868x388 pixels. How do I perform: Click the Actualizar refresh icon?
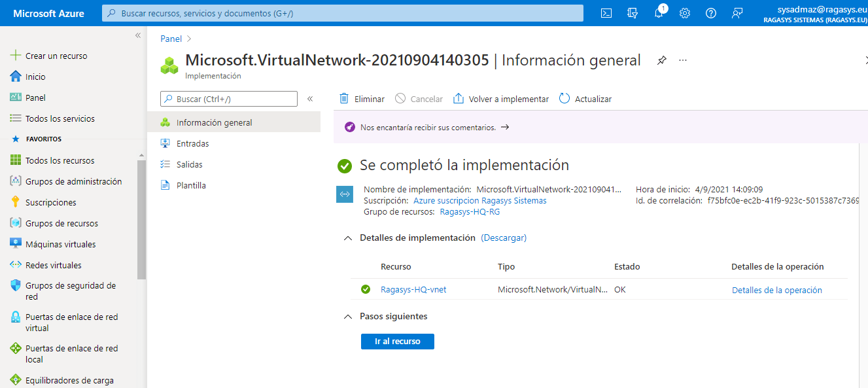pos(564,99)
